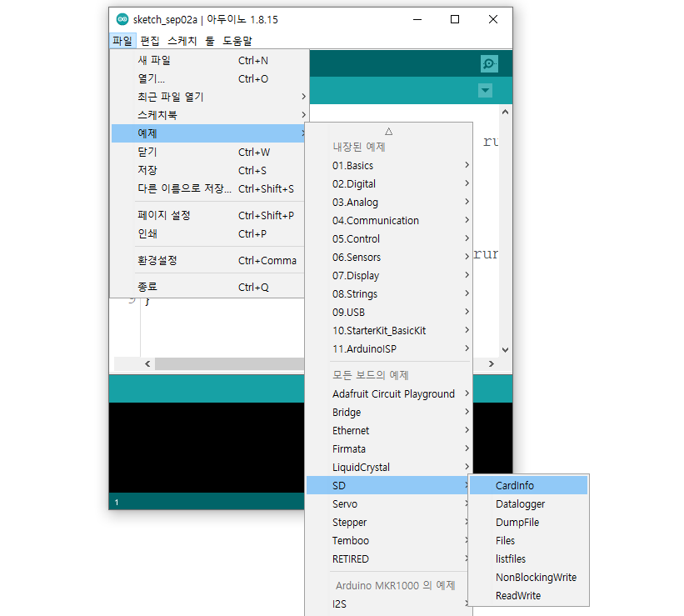Open 09.USB examples submenu
The height and width of the screenshot is (616, 684).
(x=389, y=312)
